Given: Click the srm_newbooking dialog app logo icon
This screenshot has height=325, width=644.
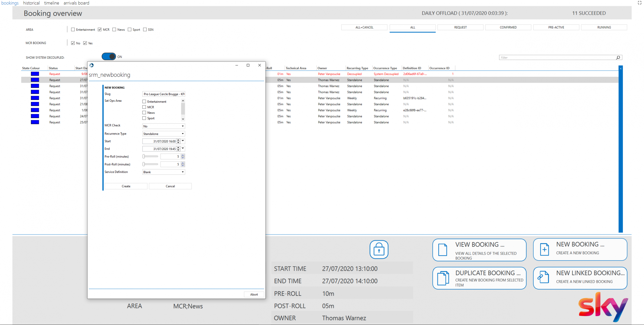Looking at the screenshot, I should [x=92, y=65].
